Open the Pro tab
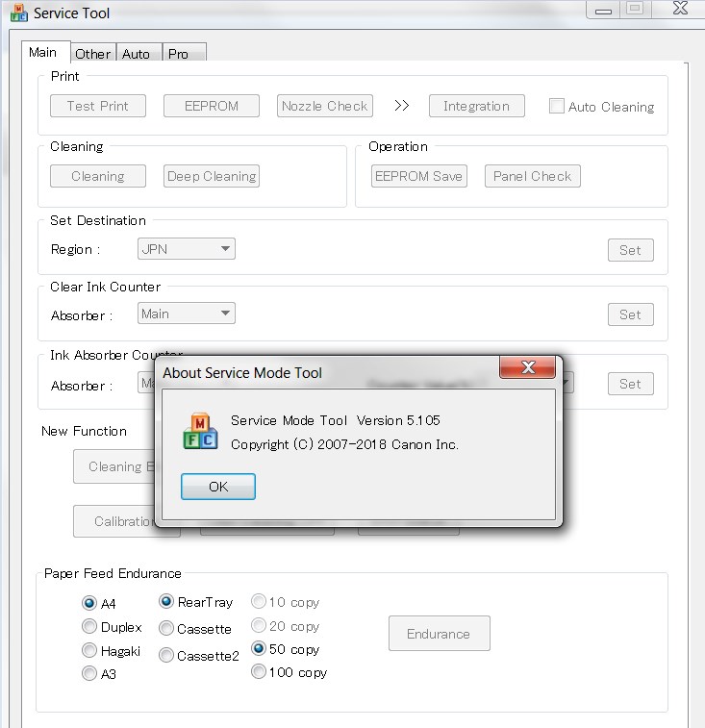 (184, 54)
